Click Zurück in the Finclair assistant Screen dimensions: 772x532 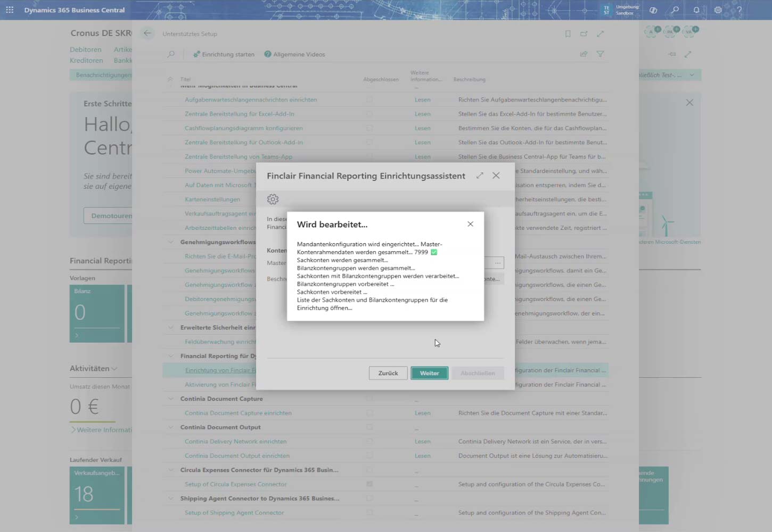point(388,373)
